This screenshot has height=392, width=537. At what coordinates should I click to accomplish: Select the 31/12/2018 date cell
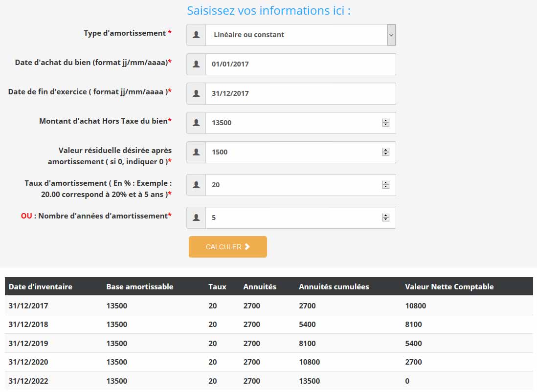pyautogui.click(x=28, y=325)
